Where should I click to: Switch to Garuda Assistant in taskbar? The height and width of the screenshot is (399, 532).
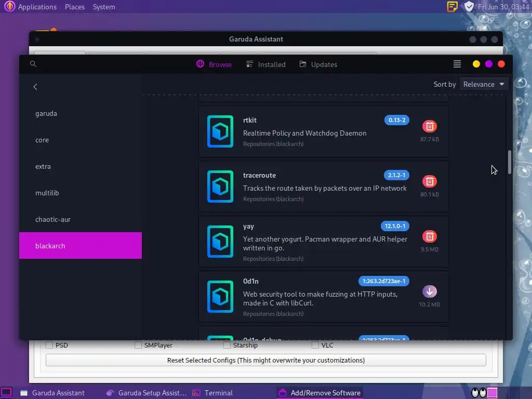pos(52,393)
